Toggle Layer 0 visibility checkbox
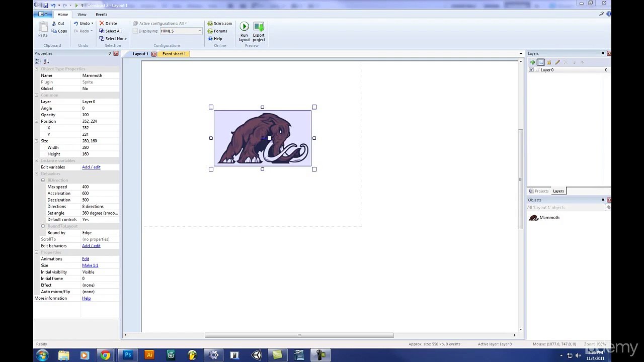Image resolution: width=644 pixels, height=362 pixels. tap(531, 70)
